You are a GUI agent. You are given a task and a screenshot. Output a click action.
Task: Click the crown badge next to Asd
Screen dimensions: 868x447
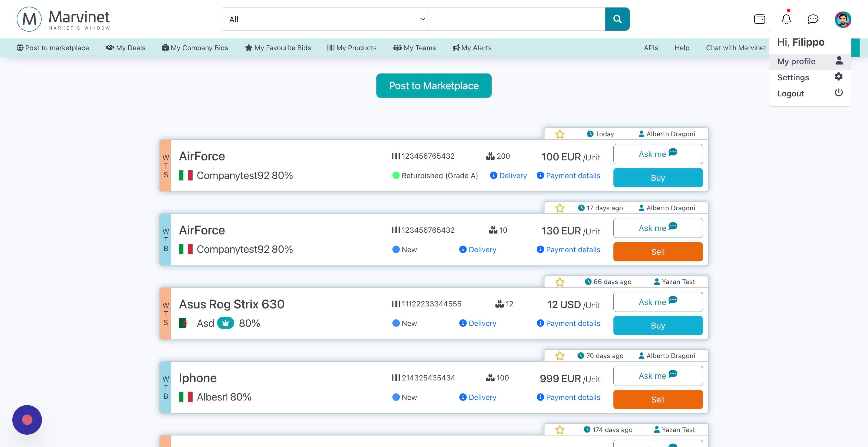(x=225, y=323)
